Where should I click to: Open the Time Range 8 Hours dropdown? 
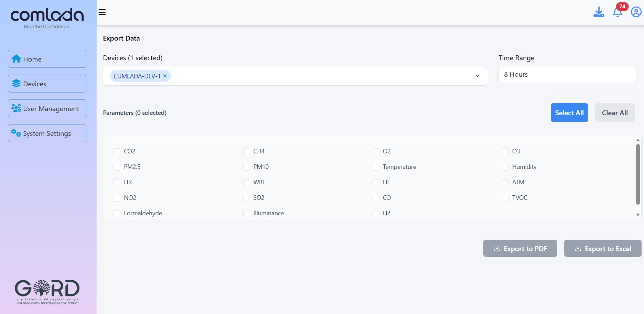click(x=567, y=74)
